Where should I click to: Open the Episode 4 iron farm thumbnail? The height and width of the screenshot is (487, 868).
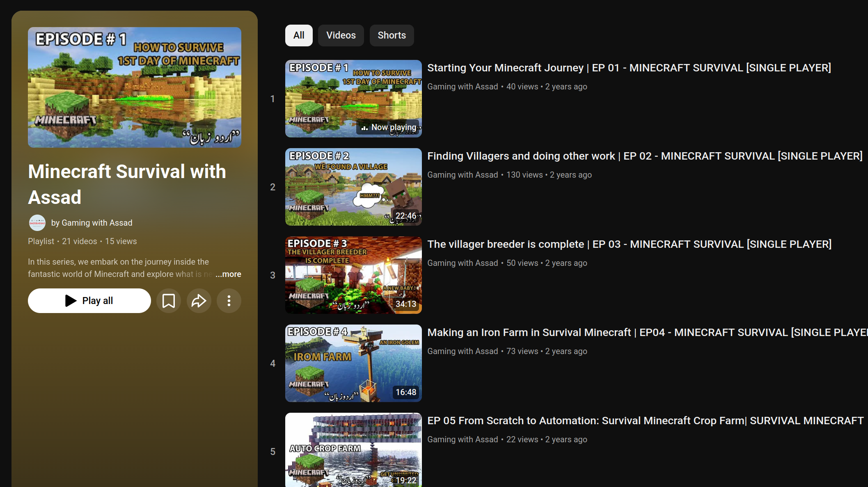(353, 363)
